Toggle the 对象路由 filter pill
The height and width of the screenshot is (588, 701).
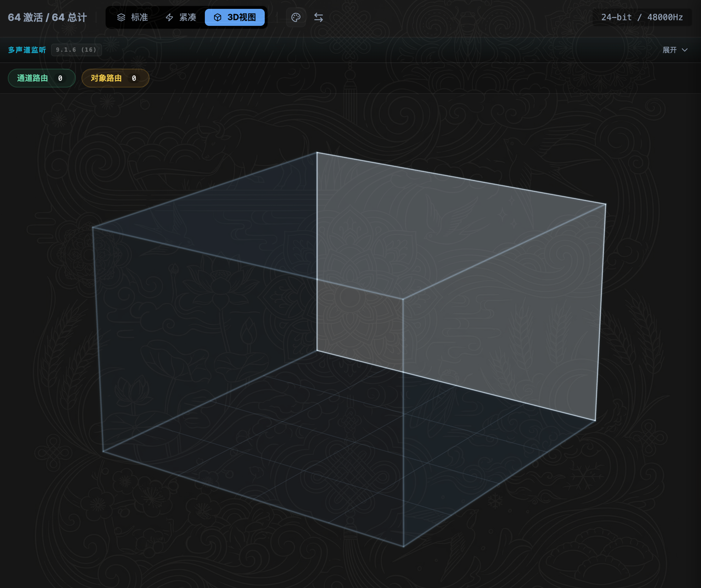(116, 78)
